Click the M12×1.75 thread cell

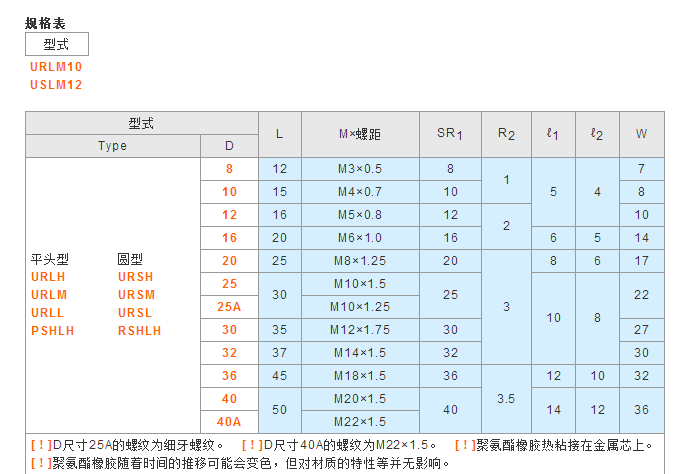[x=360, y=330]
